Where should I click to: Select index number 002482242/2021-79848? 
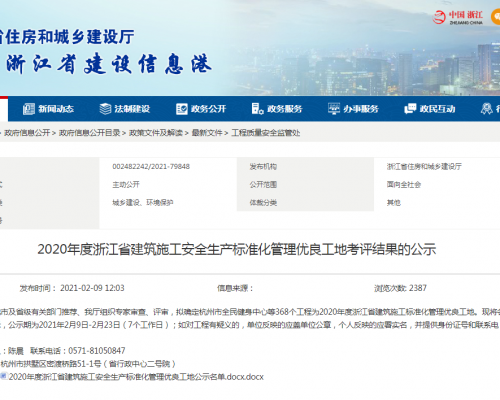[x=151, y=166]
